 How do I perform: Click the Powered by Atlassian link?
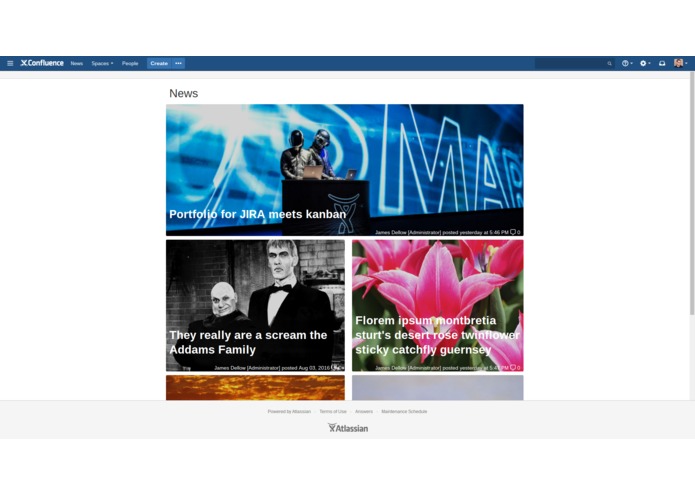(289, 412)
